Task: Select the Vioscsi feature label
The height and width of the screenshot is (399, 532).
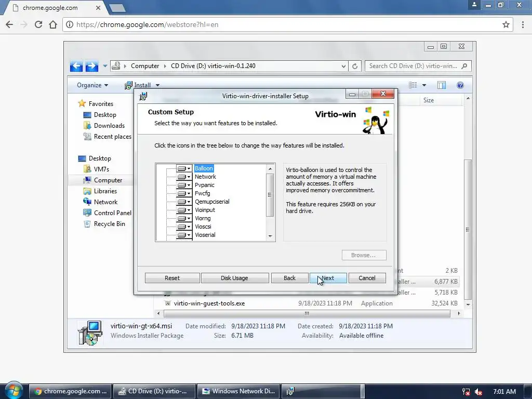Action: 203,227
